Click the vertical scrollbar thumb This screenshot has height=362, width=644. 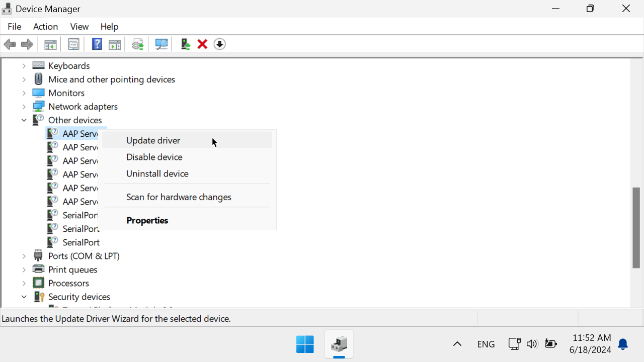coord(636,227)
